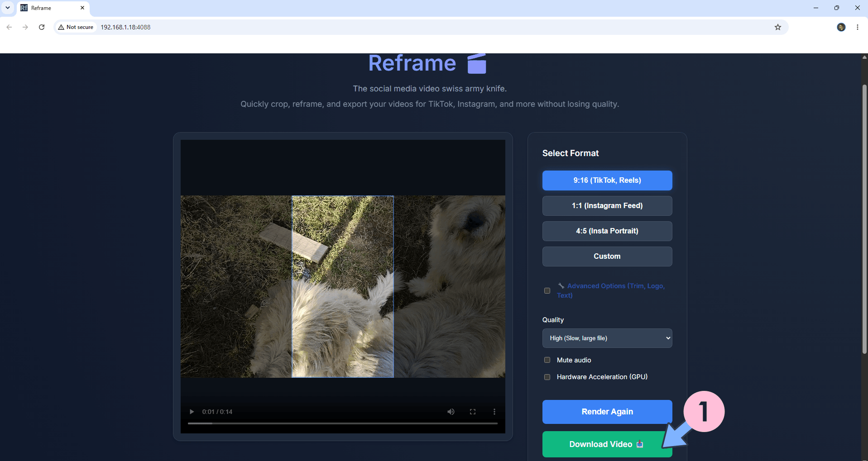Open video fullscreen mode
868x461 pixels.
(x=473, y=412)
